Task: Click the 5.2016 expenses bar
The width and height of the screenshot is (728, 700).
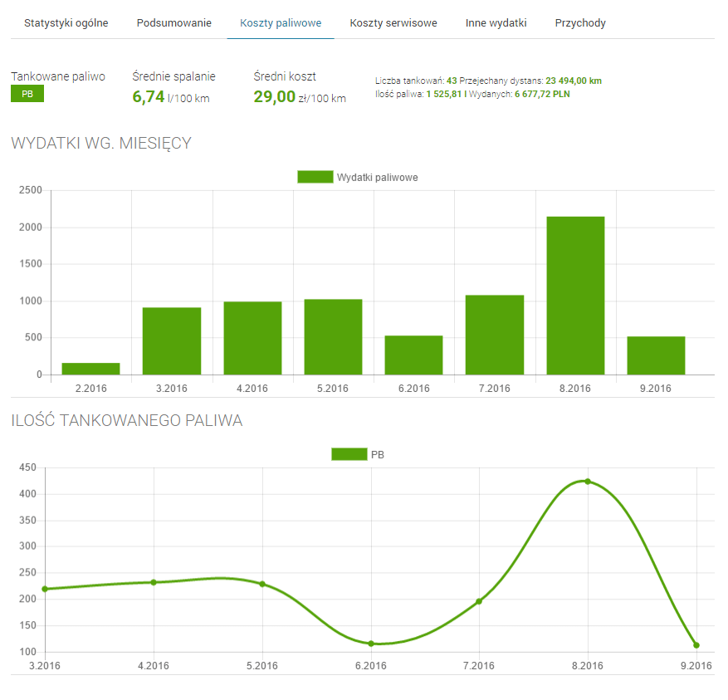Action: coord(333,336)
